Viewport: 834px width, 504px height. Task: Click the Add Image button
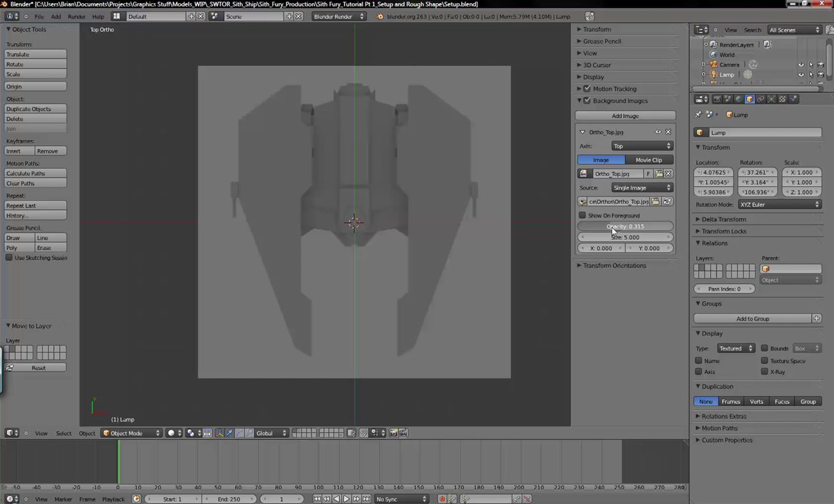[625, 116]
